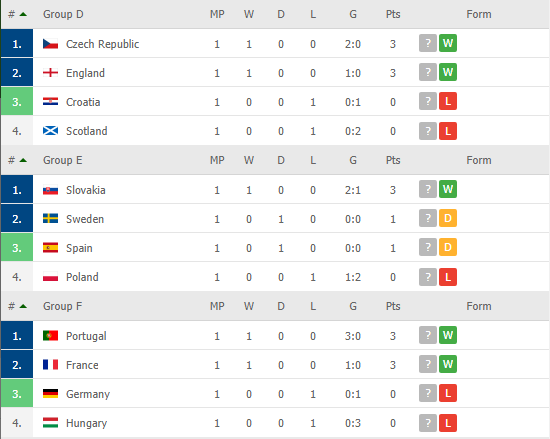Image resolution: width=550 pixels, height=439 pixels.
Task: Open the France team link
Action: click(82, 365)
